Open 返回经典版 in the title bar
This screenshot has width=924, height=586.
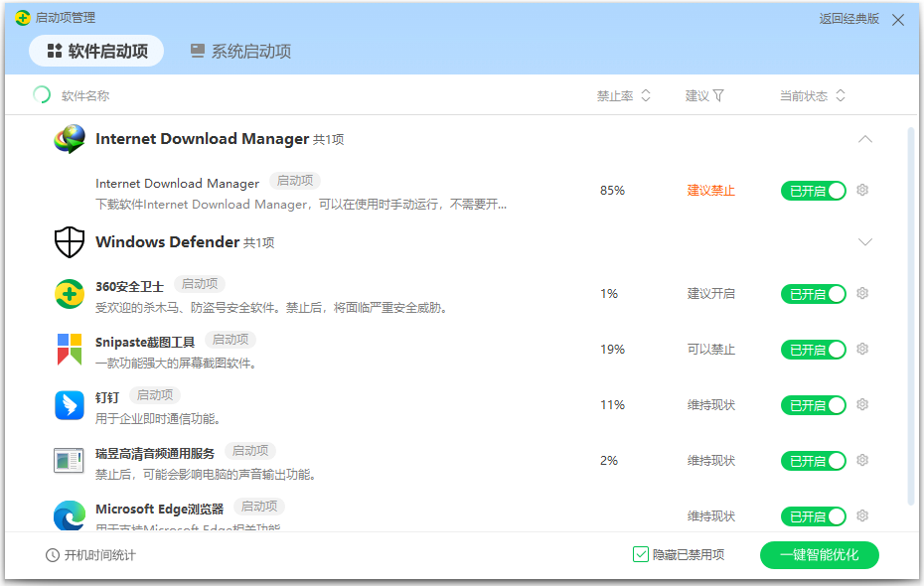coord(849,18)
